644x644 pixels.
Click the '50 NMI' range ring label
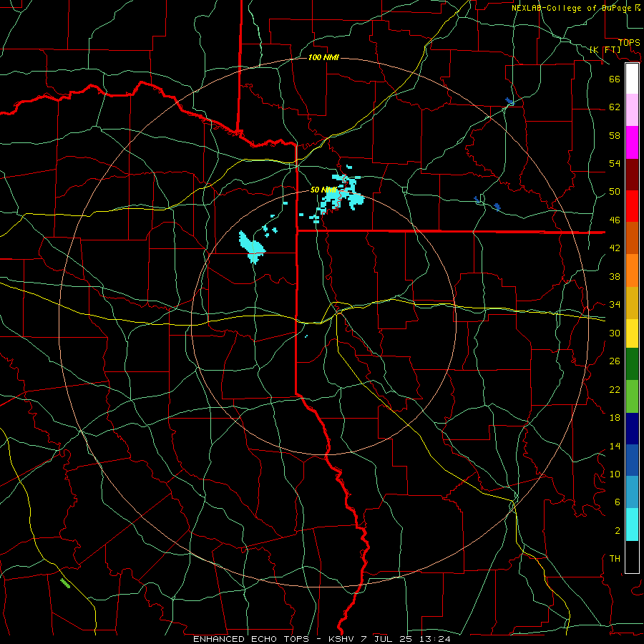323,190
